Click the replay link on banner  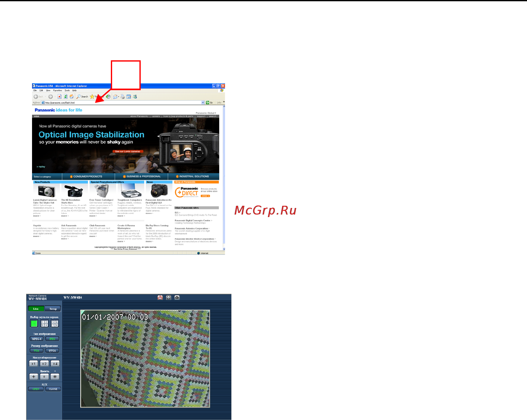coord(41,167)
